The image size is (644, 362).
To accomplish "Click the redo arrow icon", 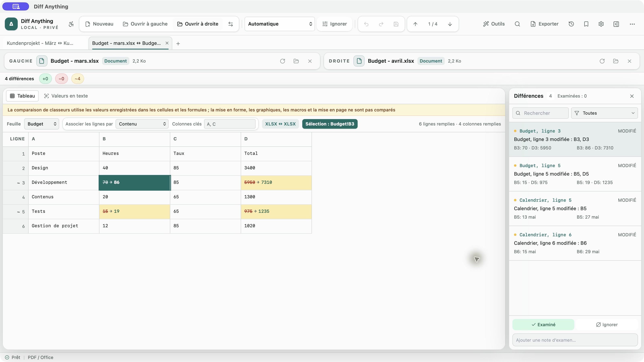I will (x=381, y=24).
